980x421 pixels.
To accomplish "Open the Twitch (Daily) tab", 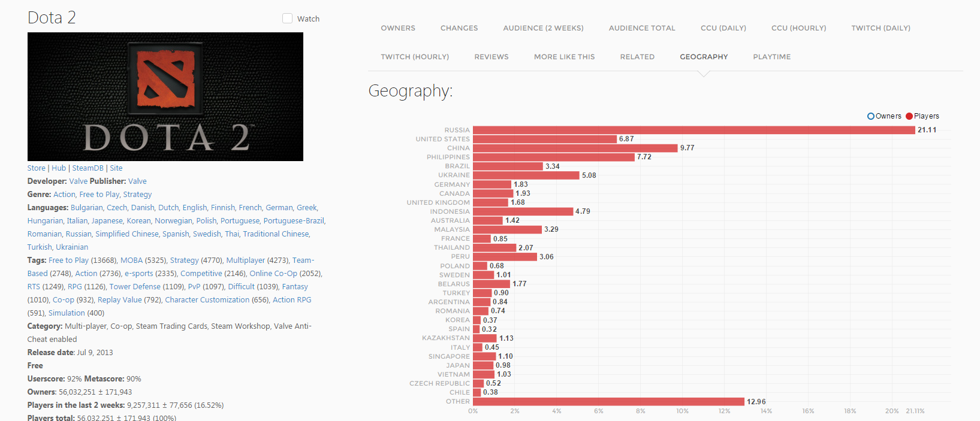I will (881, 28).
